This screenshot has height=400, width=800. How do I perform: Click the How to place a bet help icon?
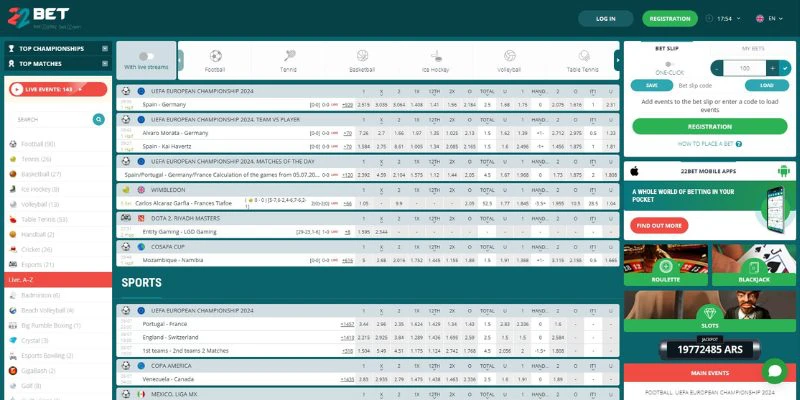tap(739, 144)
